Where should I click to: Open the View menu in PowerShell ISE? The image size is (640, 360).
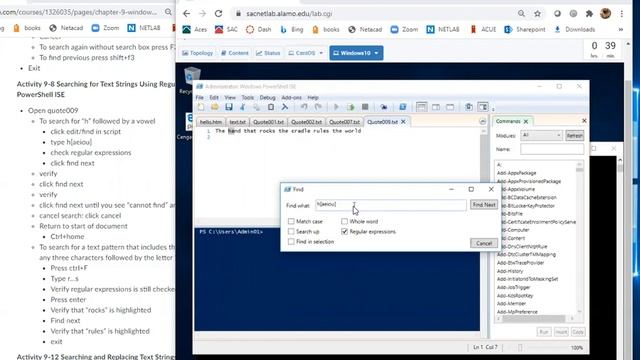coord(230,98)
